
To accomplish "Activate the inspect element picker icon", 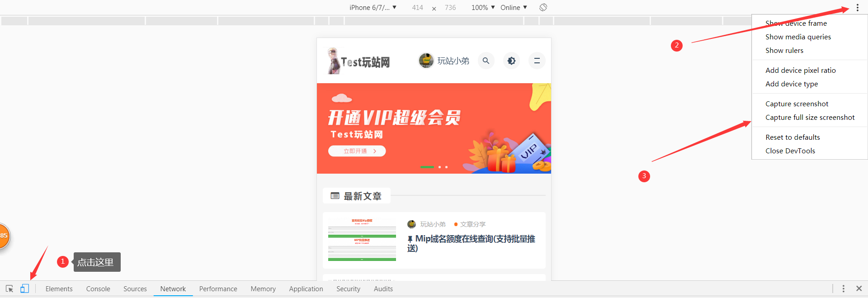I will pos(9,289).
